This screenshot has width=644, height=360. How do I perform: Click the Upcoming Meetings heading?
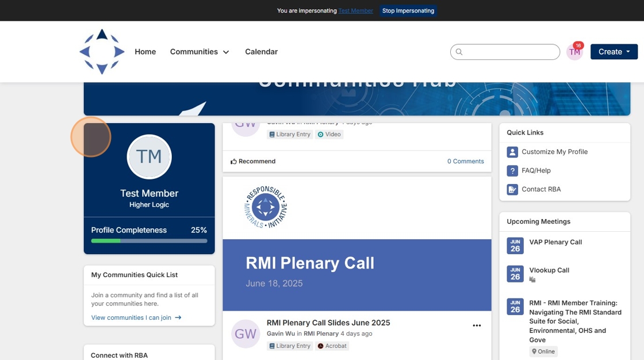coord(538,221)
